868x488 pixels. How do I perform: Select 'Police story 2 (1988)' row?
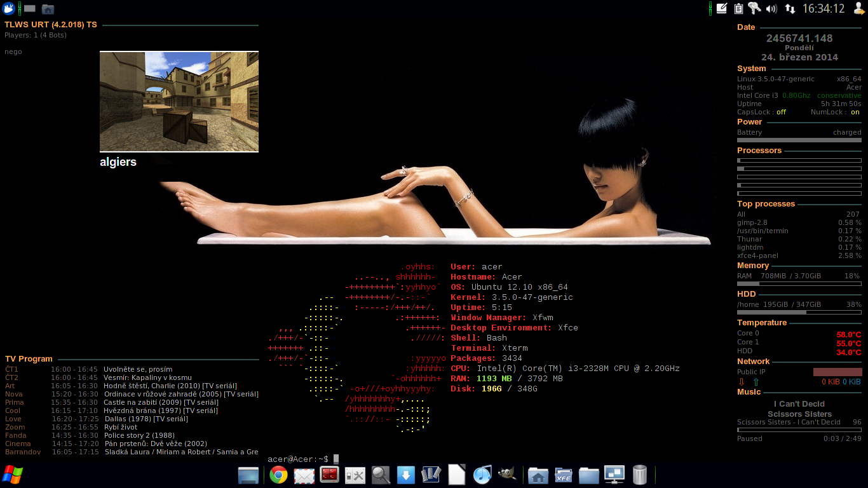(x=132, y=435)
